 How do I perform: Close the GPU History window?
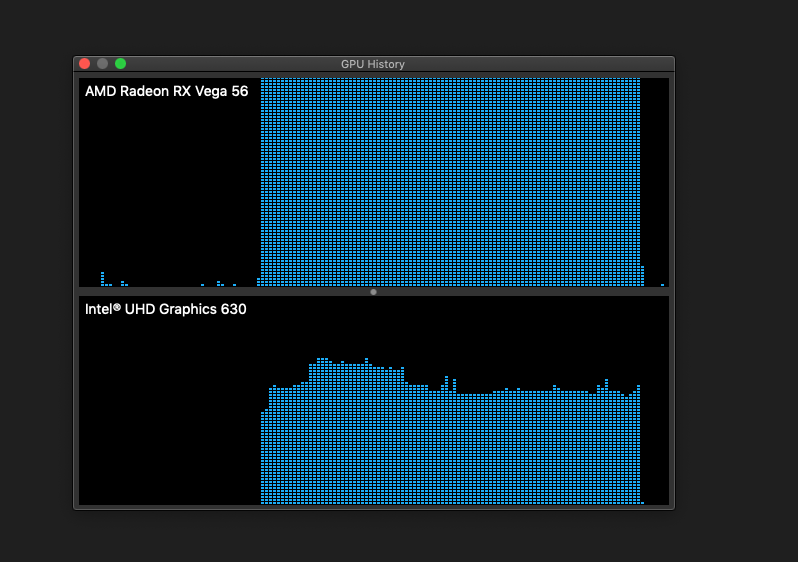pyautogui.click(x=84, y=64)
